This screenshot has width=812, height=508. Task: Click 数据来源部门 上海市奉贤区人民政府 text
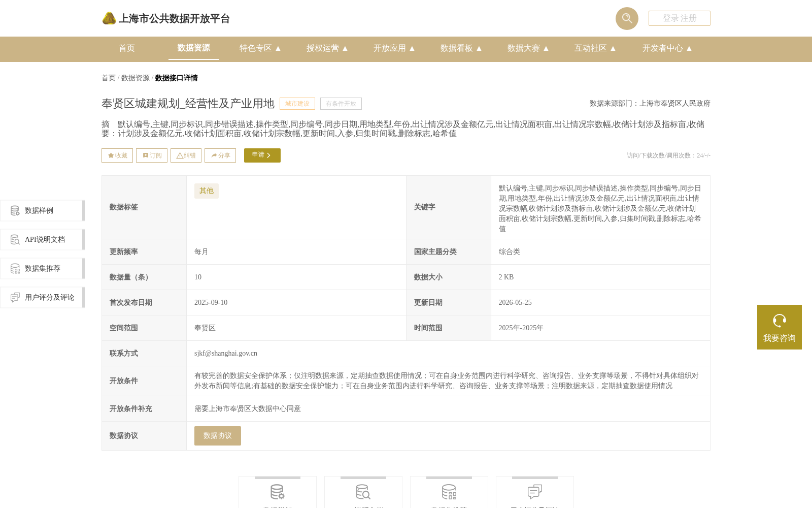[x=650, y=104]
